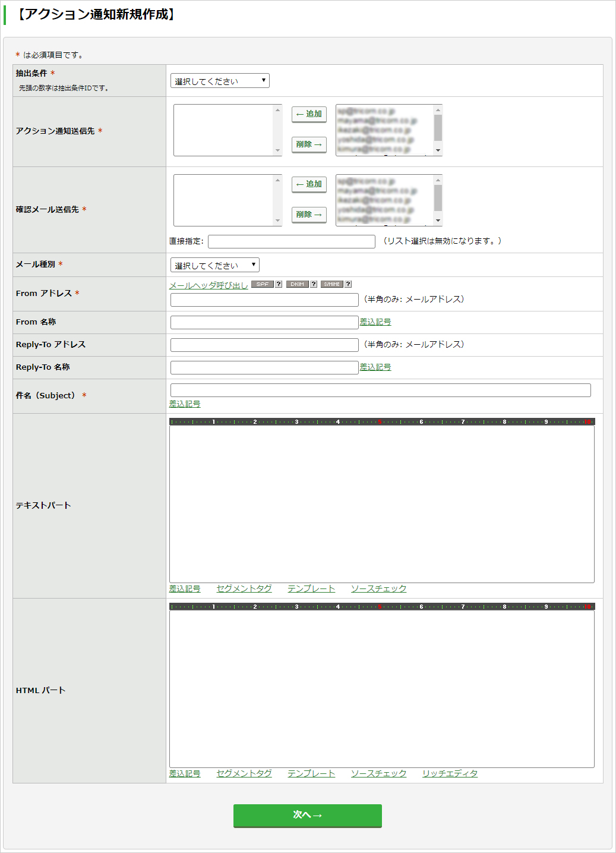Click the From アドレス input field
The image size is (616, 853).
pos(264,300)
